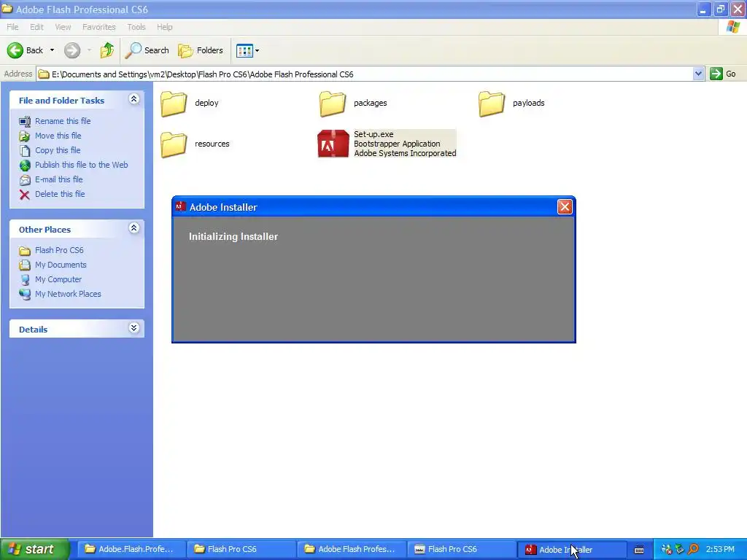Click the Windows flag logo at top right

[733, 27]
